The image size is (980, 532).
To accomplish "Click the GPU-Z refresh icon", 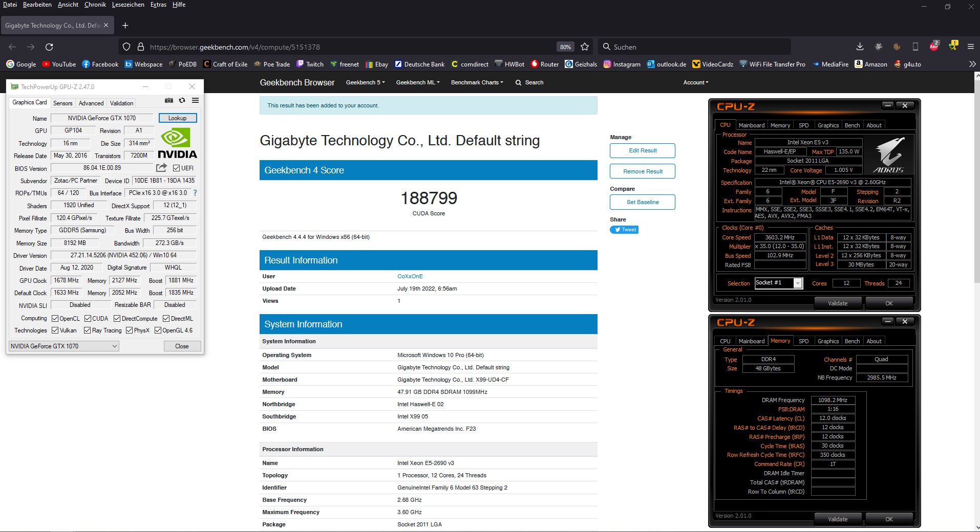I will click(x=182, y=100).
